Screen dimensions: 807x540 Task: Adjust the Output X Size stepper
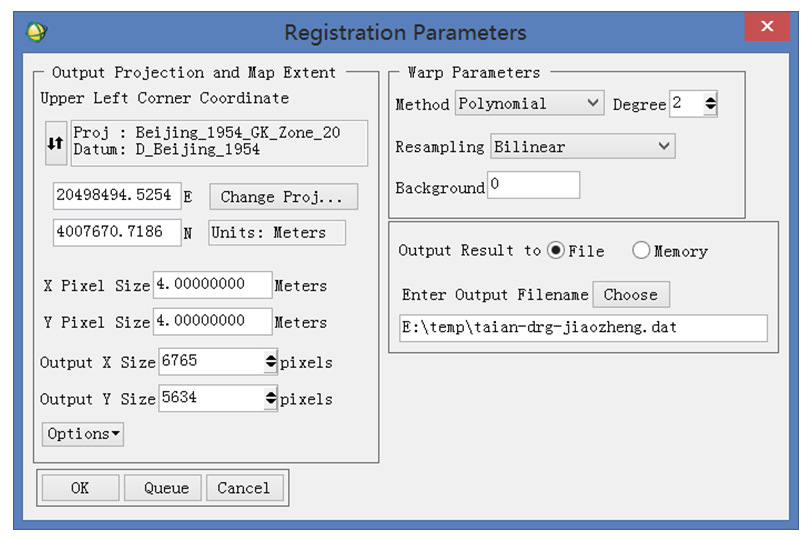[271, 361]
